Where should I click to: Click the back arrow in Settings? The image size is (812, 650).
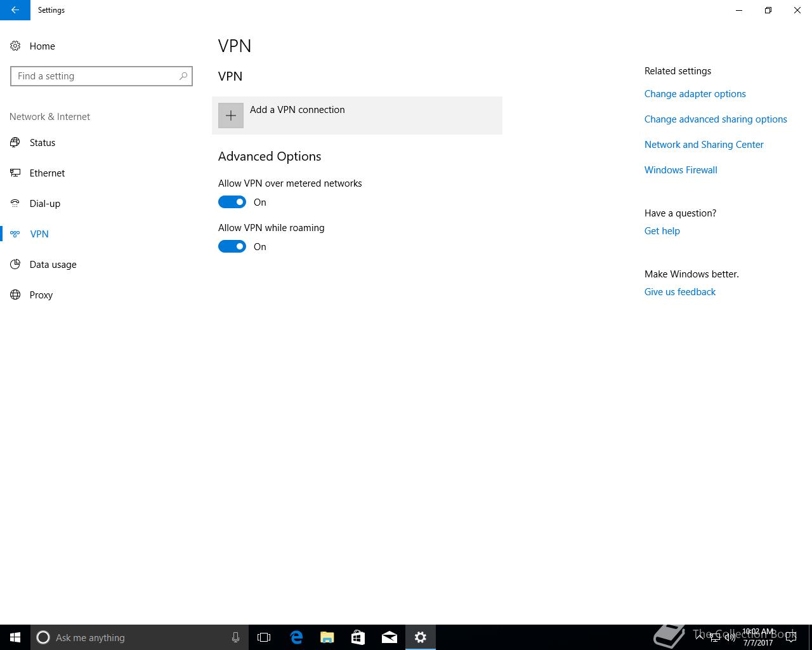(15, 10)
